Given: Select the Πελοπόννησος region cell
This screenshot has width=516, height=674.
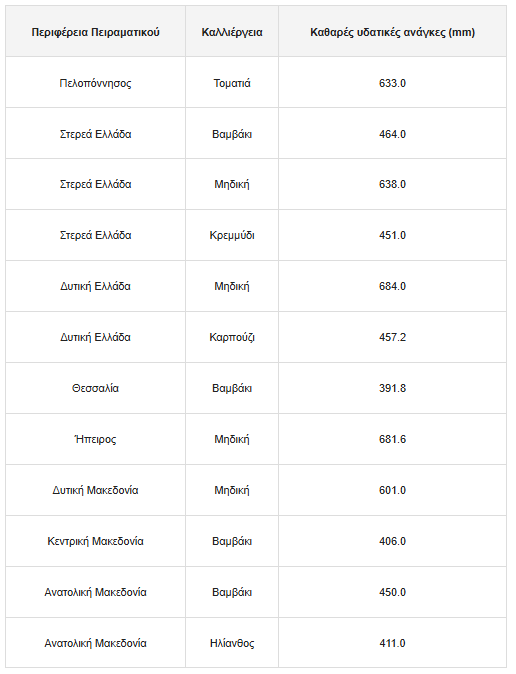Looking at the screenshot, I should coord(95,83).
